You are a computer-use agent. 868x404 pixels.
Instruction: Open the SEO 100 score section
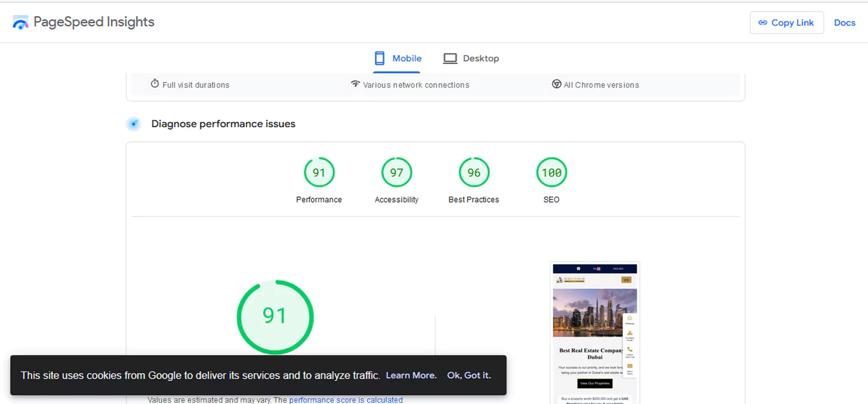click(551, 172)
